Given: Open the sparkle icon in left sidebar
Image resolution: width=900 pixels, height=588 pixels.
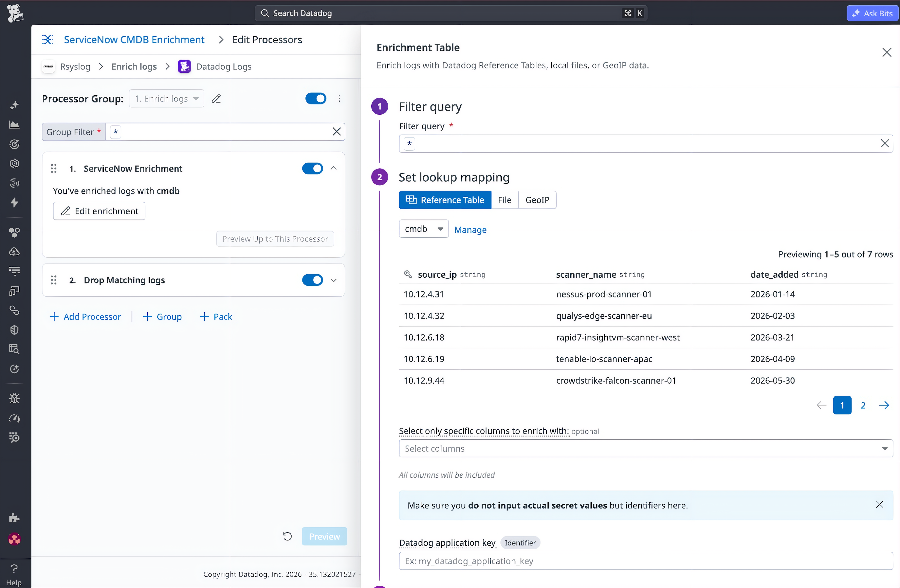Looking at the screenshot, I should point(14,105).
